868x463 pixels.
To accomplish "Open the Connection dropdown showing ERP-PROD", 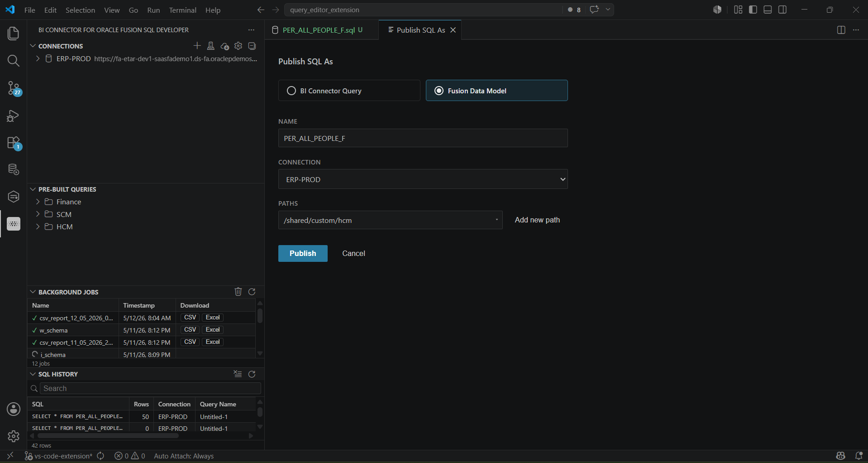I will point(423,179).
